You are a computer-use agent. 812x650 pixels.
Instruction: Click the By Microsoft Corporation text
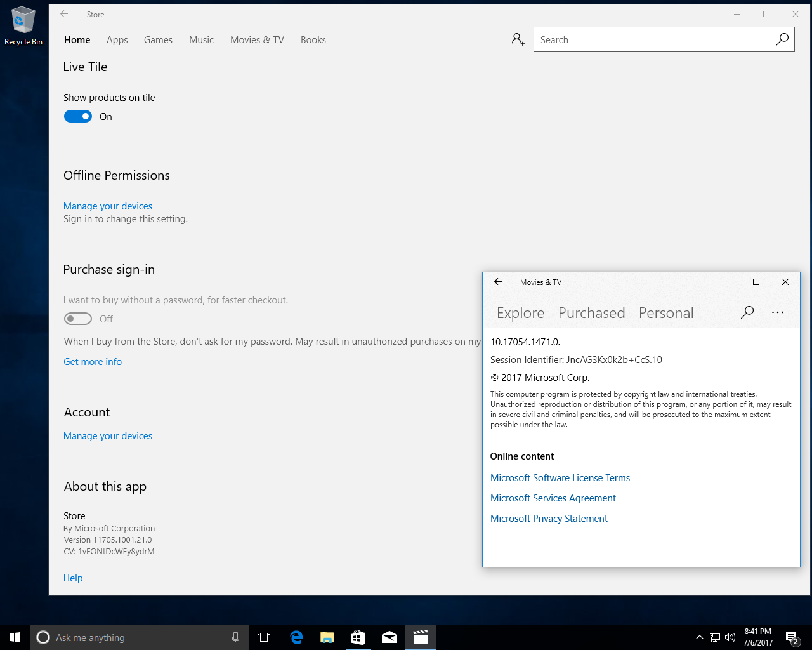(x=109, y=529)
